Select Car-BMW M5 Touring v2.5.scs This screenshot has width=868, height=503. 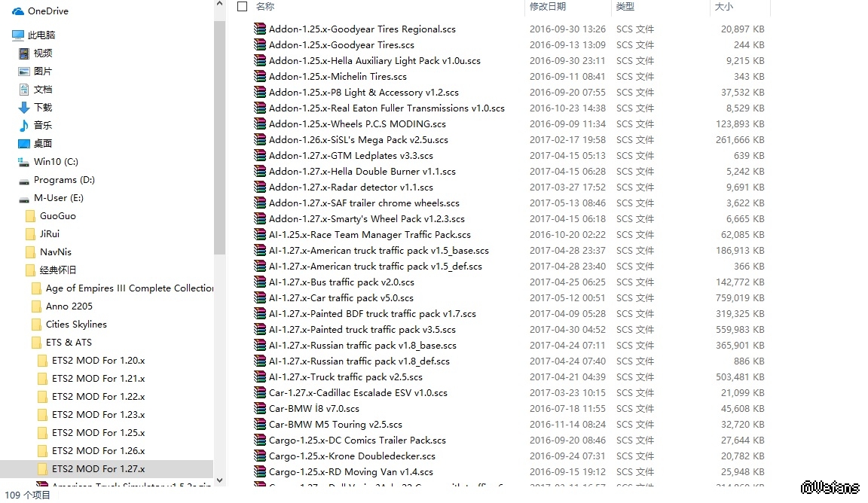335,425
